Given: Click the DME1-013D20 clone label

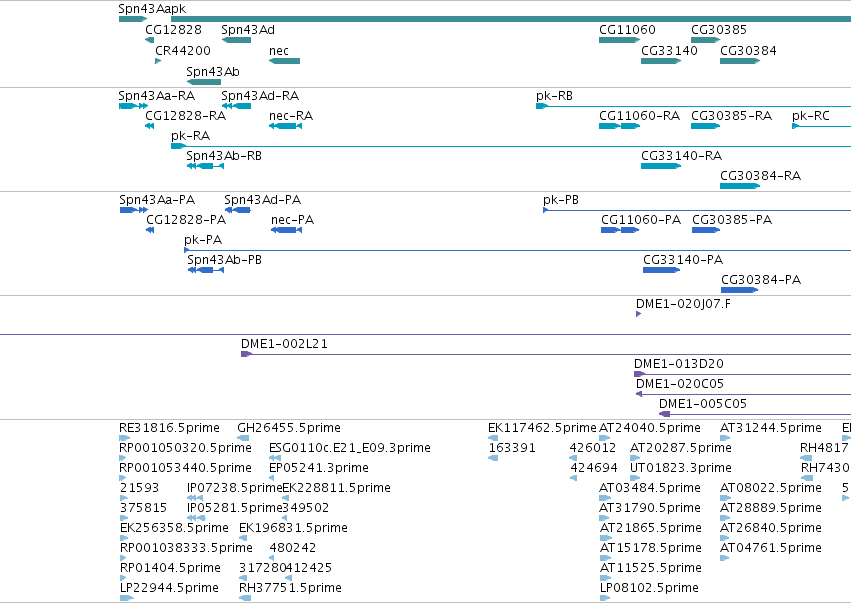Looking at the screenshot, I should pyautogui.click(x=679, y=364).
